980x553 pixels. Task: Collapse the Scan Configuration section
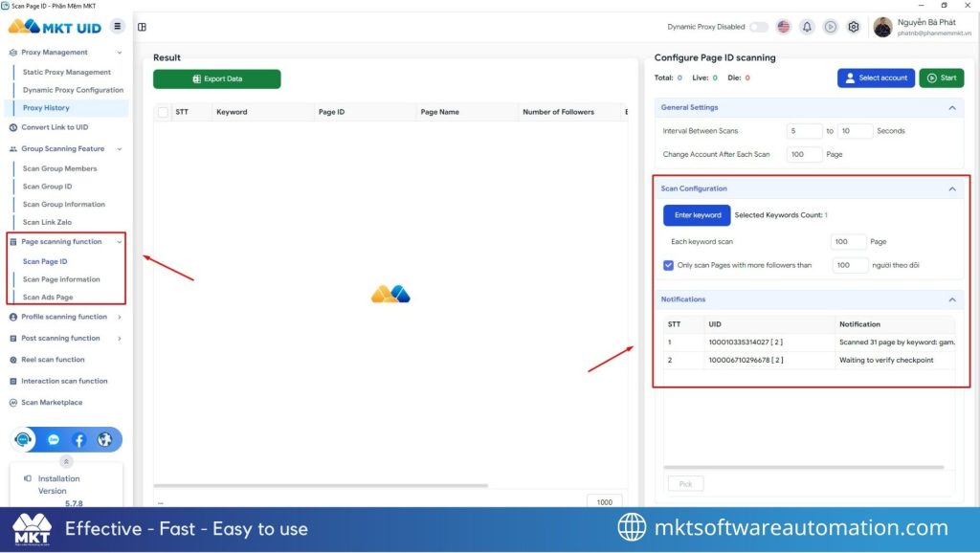click(x=952, y=188)
